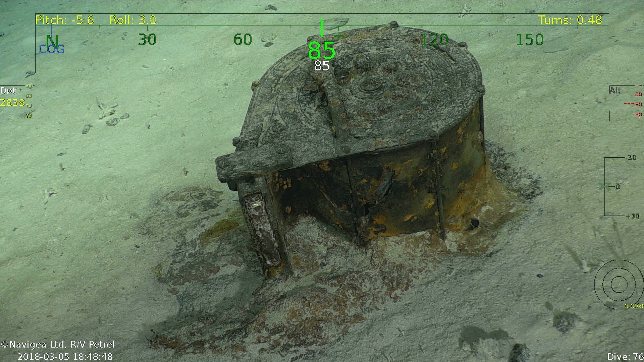Screen dimensions: 644x362
Task: Click the 0 pitch scale marker
Action: tap(618, 187)
